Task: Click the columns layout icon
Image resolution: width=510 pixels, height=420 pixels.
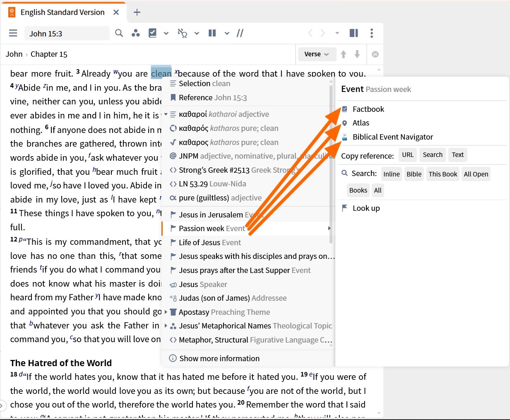Action: click(x=212, y=33)
